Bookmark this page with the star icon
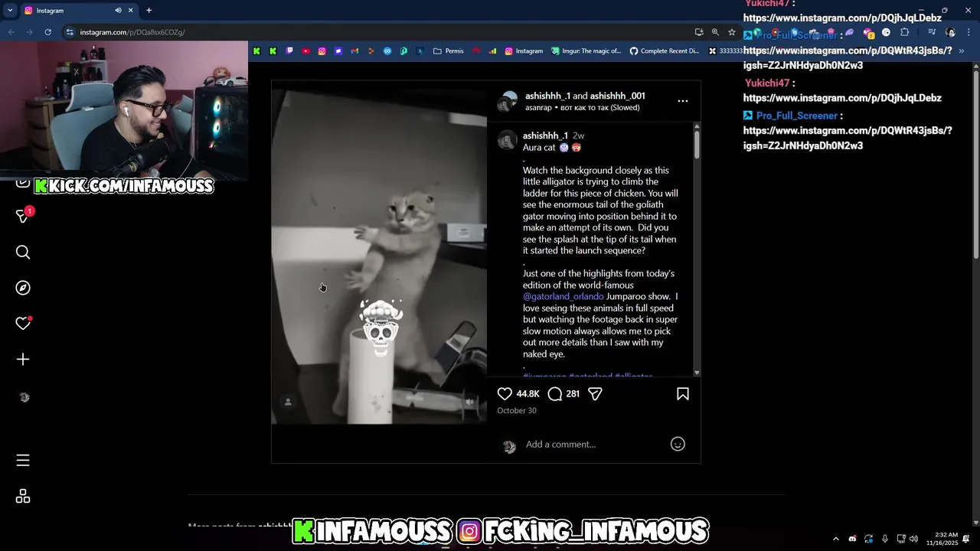Viewport: 980px width, 551px height. [732, 32]
